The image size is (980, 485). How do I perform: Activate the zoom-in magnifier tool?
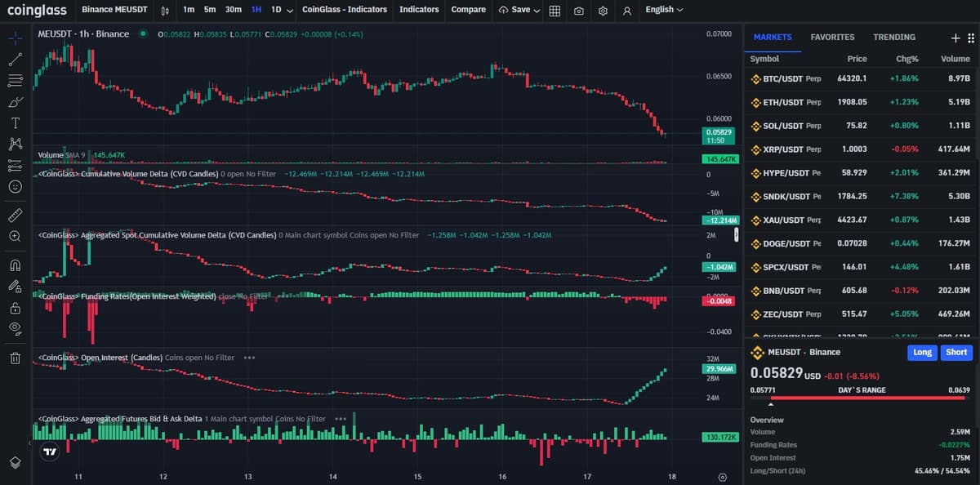[15, 236]
